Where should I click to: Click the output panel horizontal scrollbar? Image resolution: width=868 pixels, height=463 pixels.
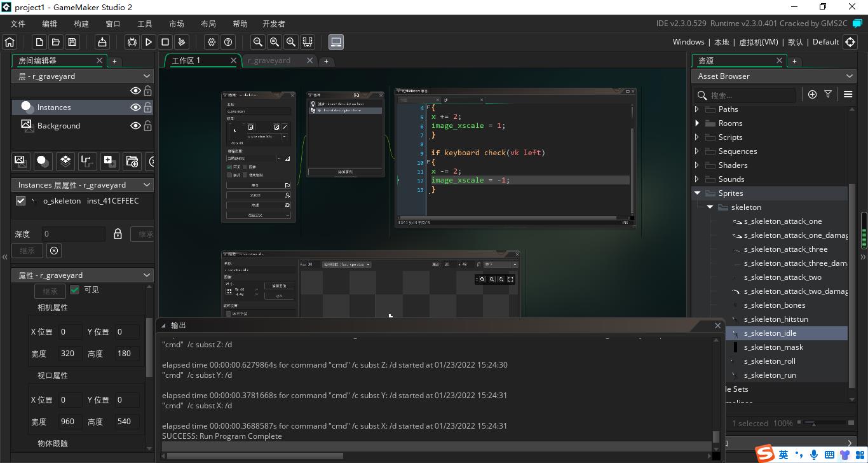(x=255, y=455)
